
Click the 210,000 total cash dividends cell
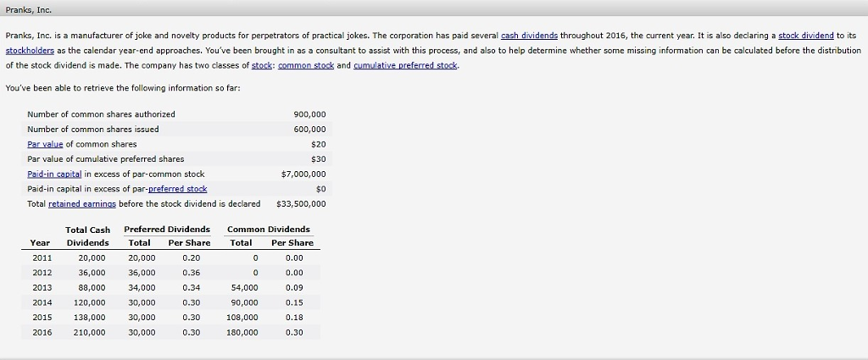click(x=92, y=332)
